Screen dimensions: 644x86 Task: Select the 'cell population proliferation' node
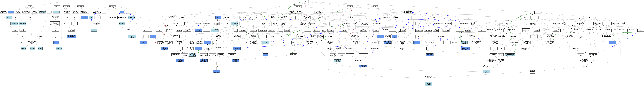click(x=218, y=18)
